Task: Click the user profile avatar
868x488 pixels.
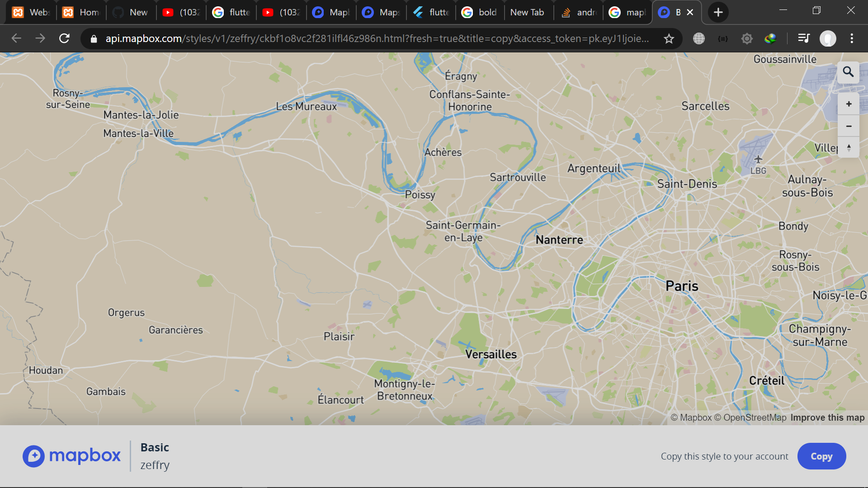Action: 828,39
